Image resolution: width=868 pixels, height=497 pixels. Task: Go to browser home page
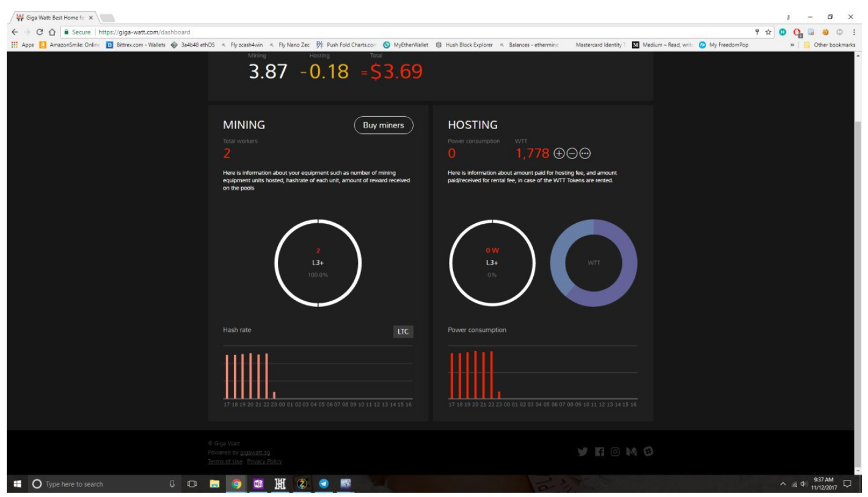53,32
